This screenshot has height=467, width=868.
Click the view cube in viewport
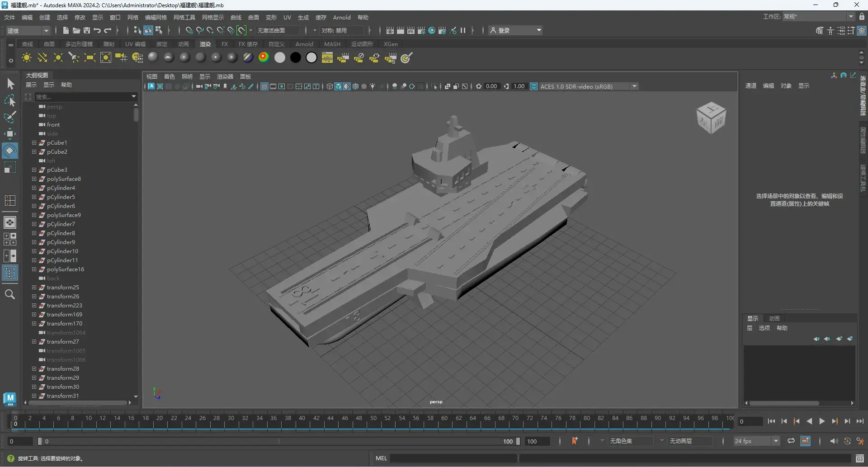[711, 118]
